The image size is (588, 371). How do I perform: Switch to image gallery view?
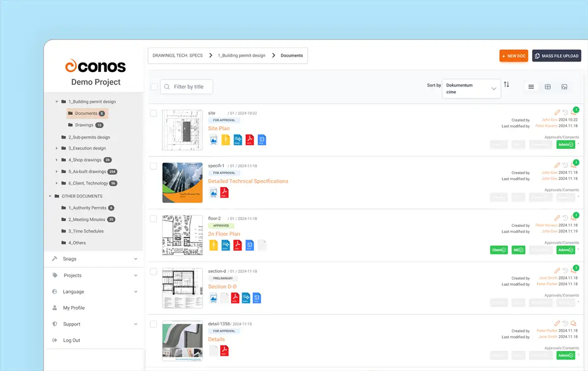coord(564,87)
